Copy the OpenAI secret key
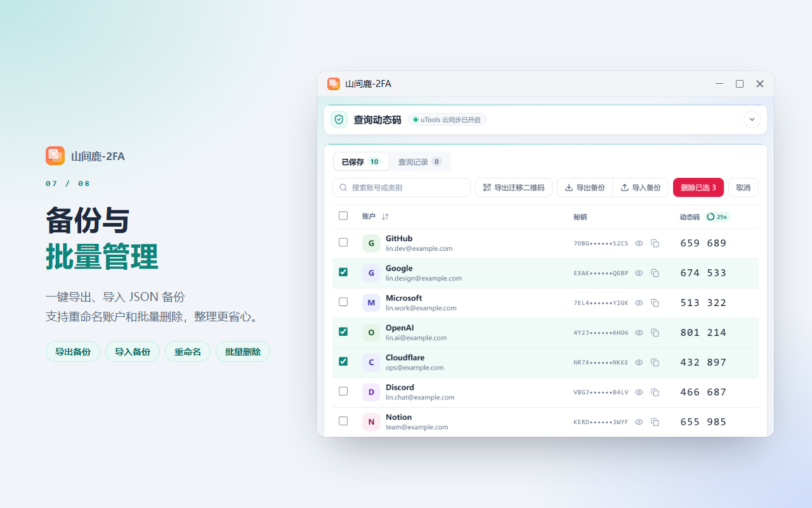 click(x=655, y=333)
